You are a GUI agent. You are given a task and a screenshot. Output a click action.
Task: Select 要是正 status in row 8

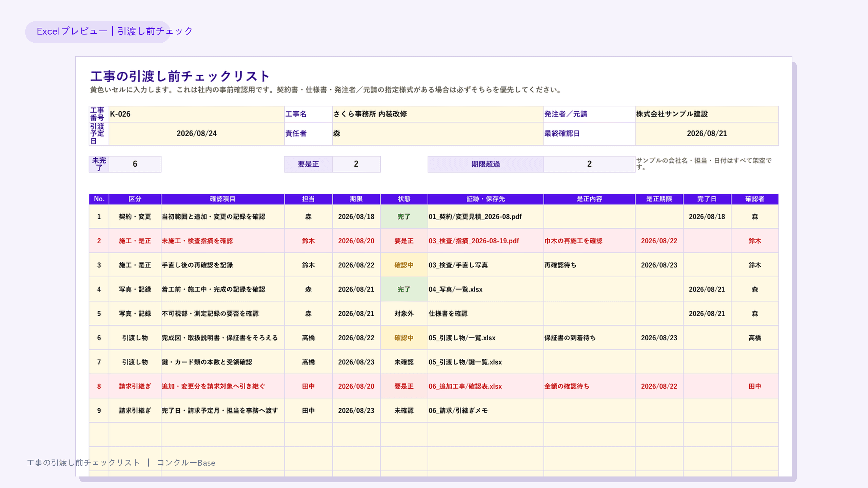point(404,386)
